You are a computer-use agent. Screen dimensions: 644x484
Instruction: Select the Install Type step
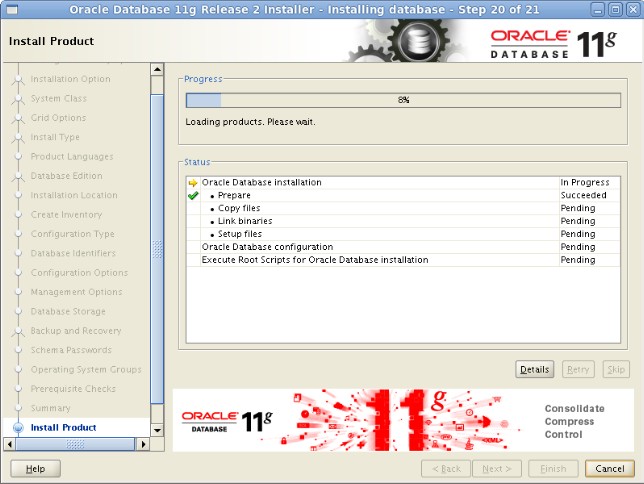55,137
